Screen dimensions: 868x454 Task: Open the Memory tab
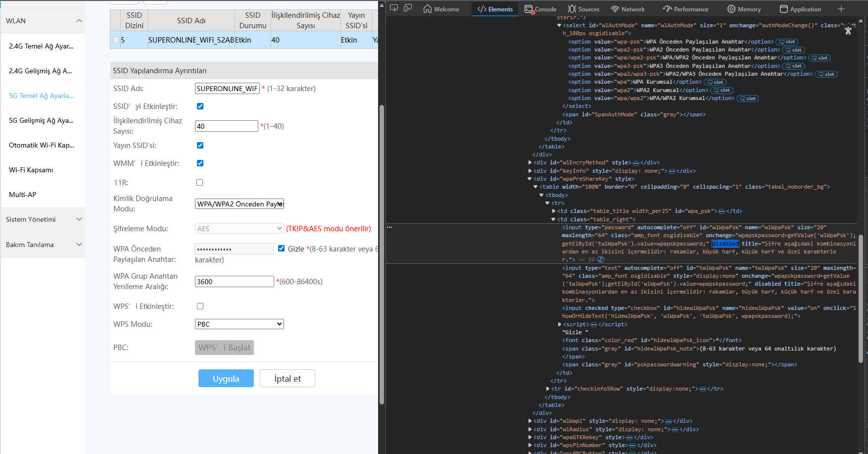[x=744, y=9]
